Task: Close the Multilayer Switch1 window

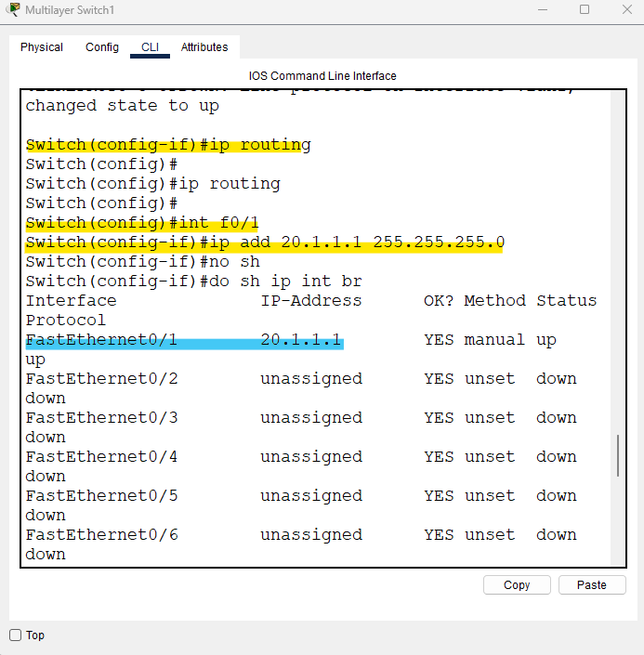Action: 626,9
